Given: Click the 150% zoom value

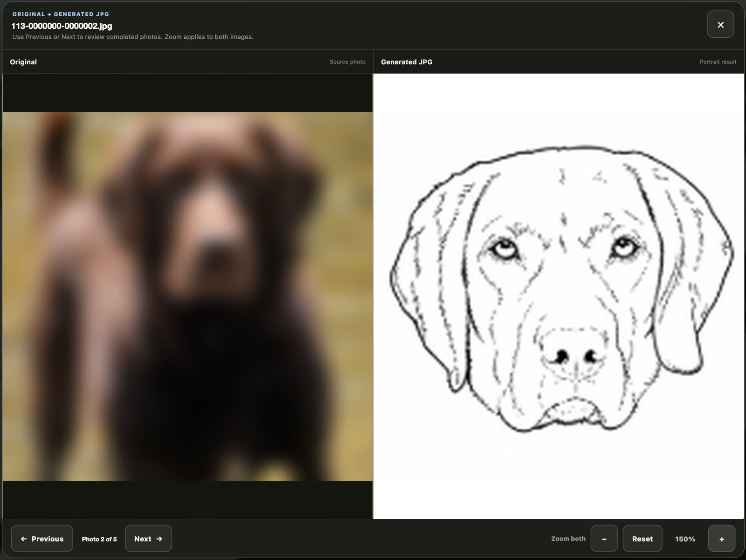Looking at the screenshot, I should 685,539.
